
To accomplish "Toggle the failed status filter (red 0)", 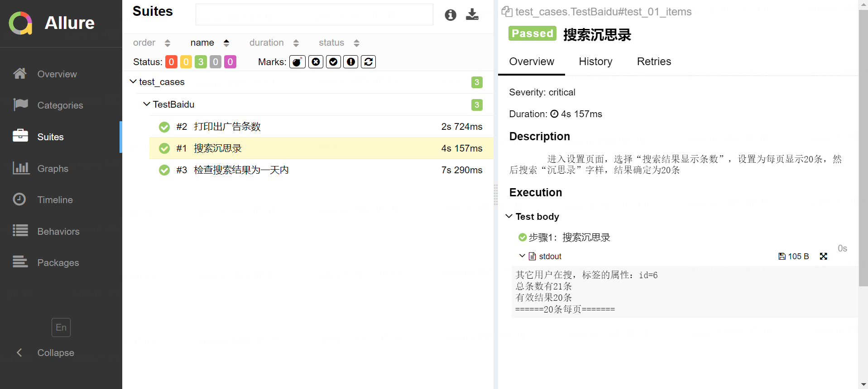I will [x=171, y=62].
